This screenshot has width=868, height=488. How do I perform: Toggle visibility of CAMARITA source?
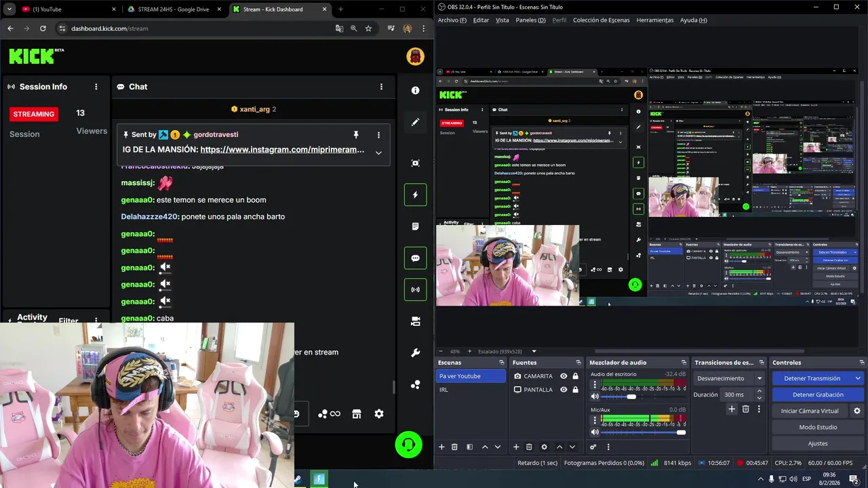point(563,376)
